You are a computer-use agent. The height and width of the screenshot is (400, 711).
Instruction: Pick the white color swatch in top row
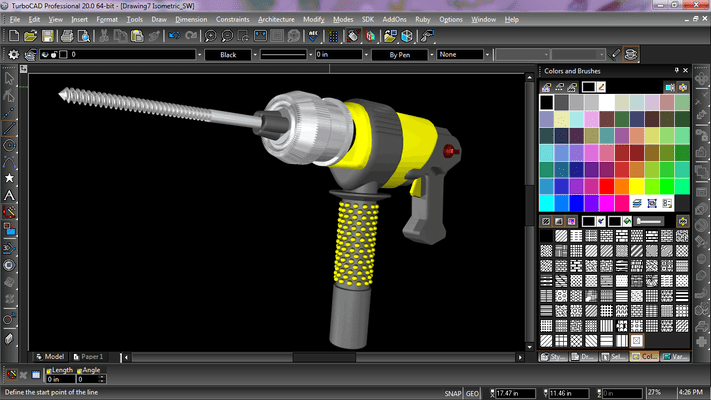(607, 102)
